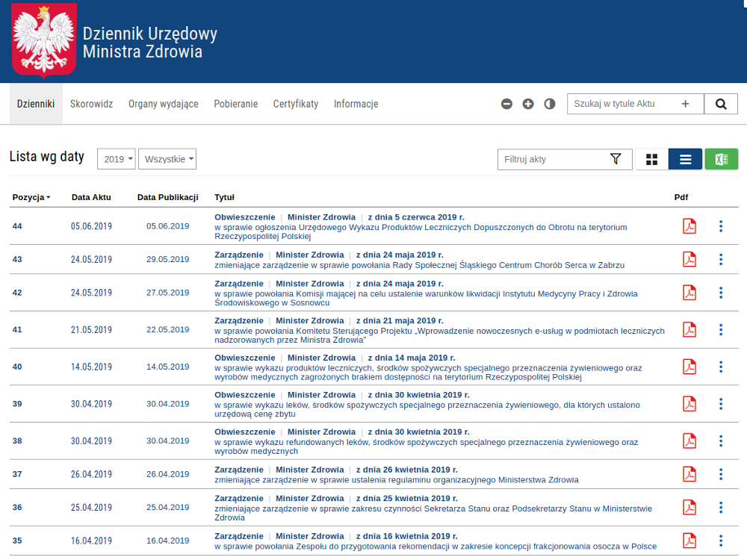
Task: Click the magnifier search button
Action: pyautogui.click(x=721, y=105)
